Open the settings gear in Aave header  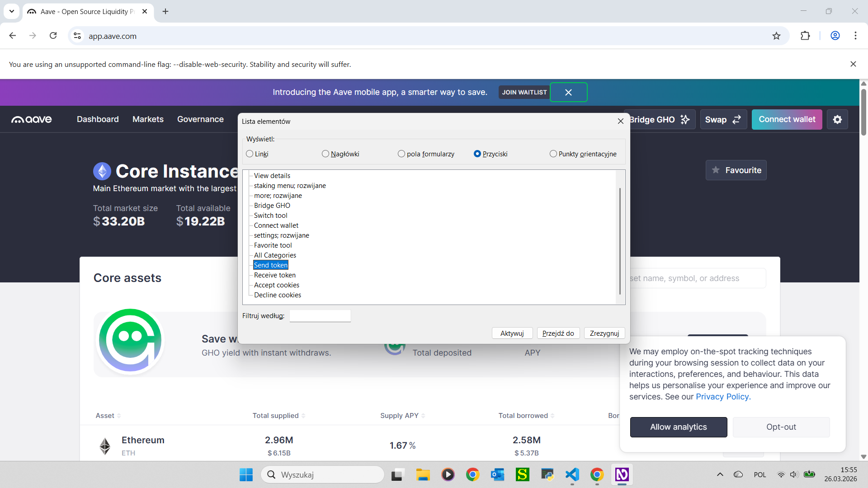click(837, 119)
